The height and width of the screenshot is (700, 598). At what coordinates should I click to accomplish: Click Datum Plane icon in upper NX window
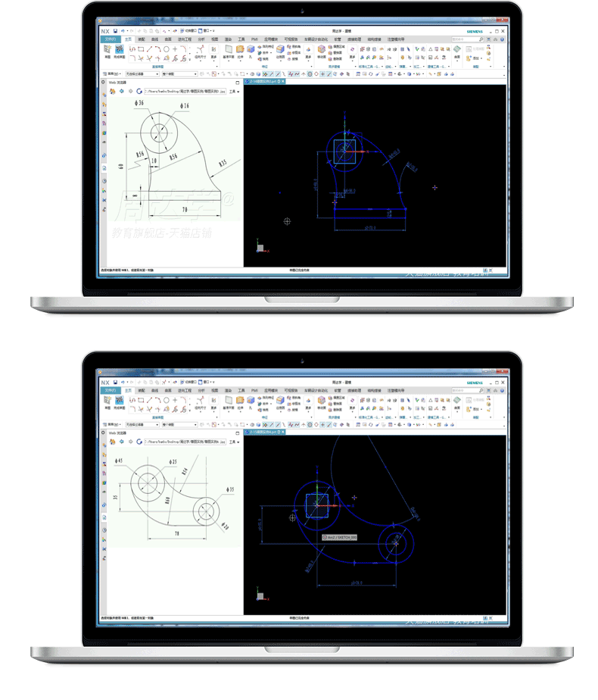[x=229, y=49]
